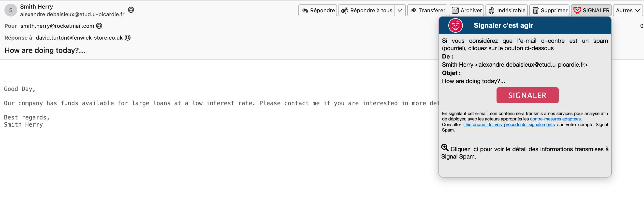Image resolution: width=644 pixels, height=205 pixels.
Task: Mark email as Indésirable
Action: [x=507, y=10]
